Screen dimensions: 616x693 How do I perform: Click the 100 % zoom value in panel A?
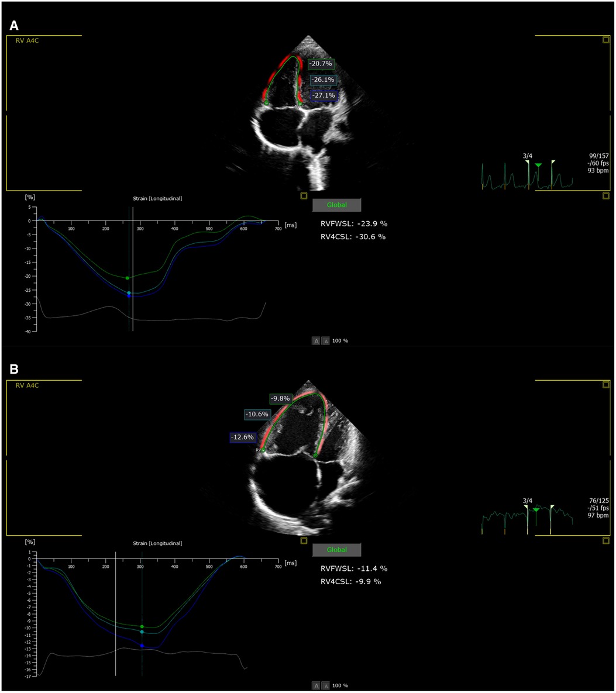point(340,341)
